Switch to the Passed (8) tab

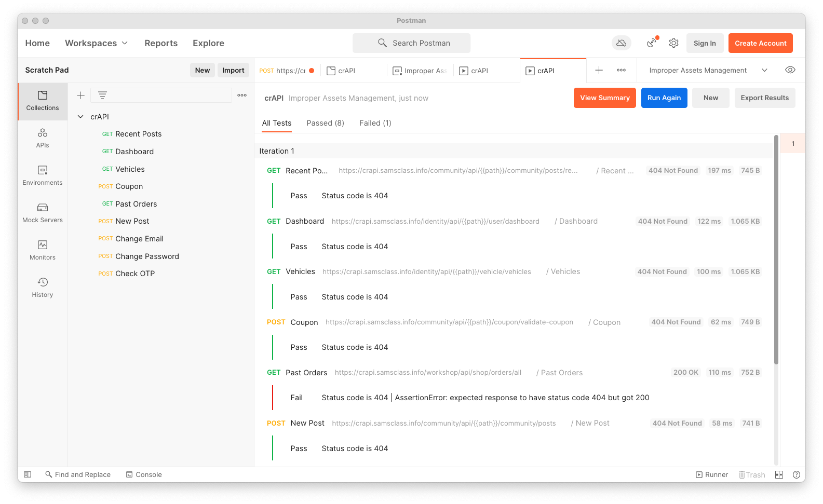click(x=326, y=123)
